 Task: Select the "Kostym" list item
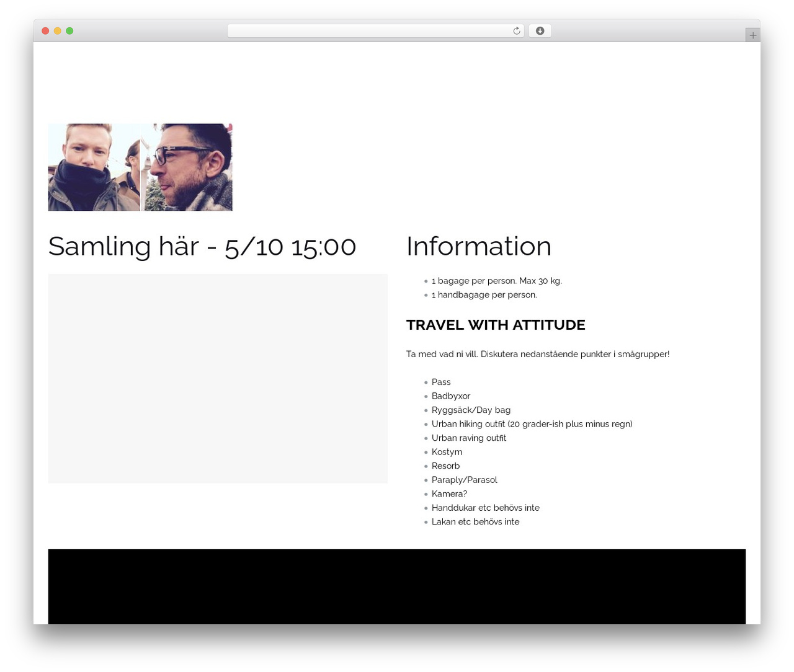[447, 452]
